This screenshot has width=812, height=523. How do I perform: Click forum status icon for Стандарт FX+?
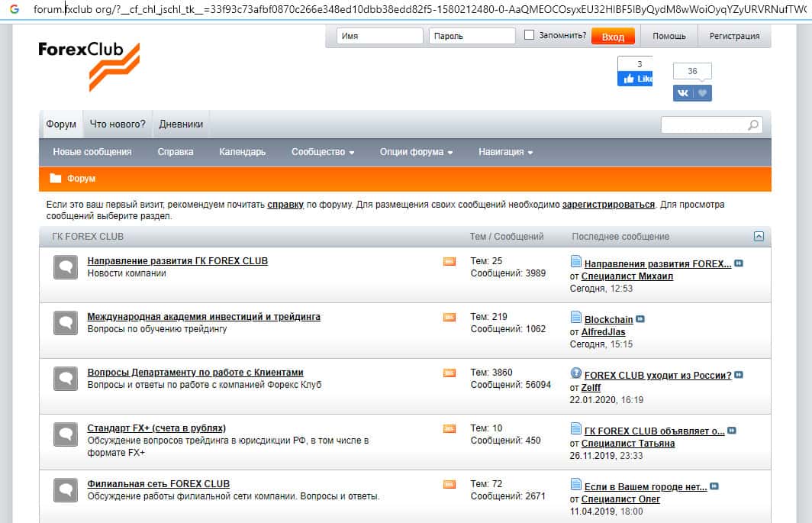point(65,434)
